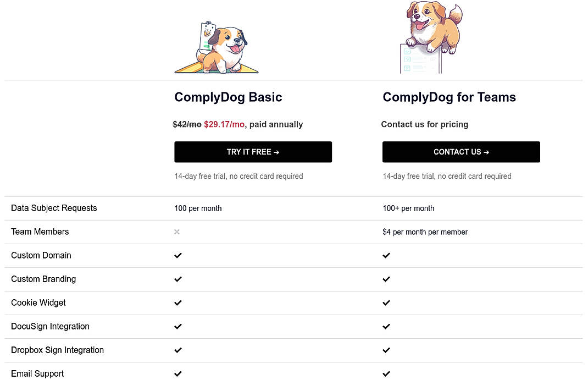Click the discounted $29.17/mo price text
The image size is (588, 385).
tap(224, 124)
